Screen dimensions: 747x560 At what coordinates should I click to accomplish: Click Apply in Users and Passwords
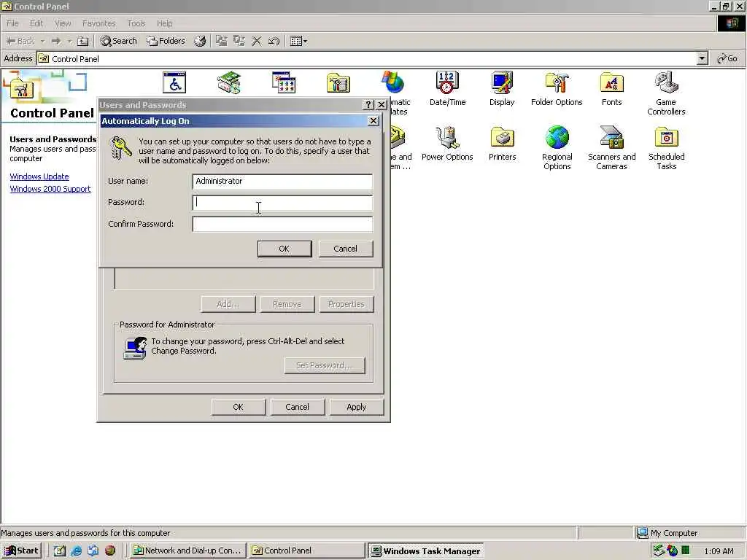(x=356, y=407)
